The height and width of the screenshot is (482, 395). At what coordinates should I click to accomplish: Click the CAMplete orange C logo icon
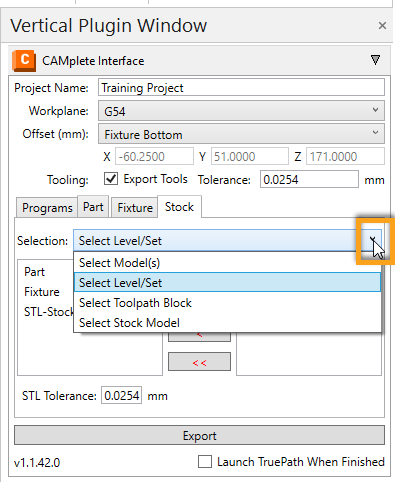[x=24, y=61]
